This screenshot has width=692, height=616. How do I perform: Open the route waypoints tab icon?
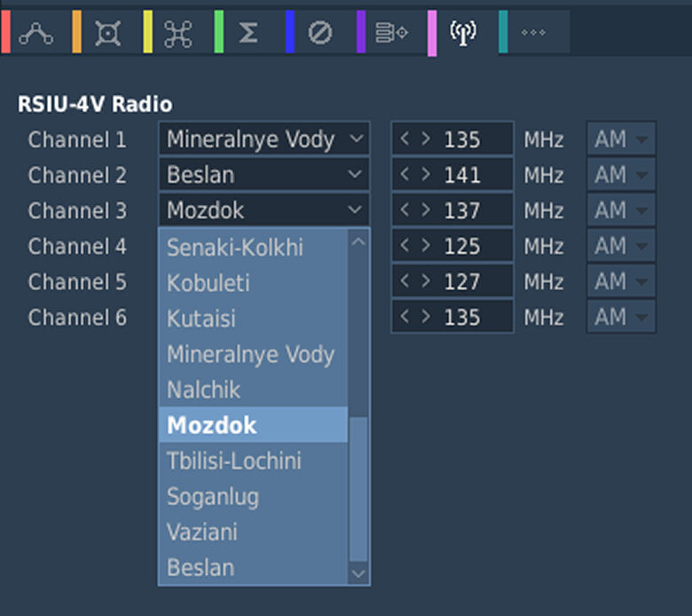(36, 33)
